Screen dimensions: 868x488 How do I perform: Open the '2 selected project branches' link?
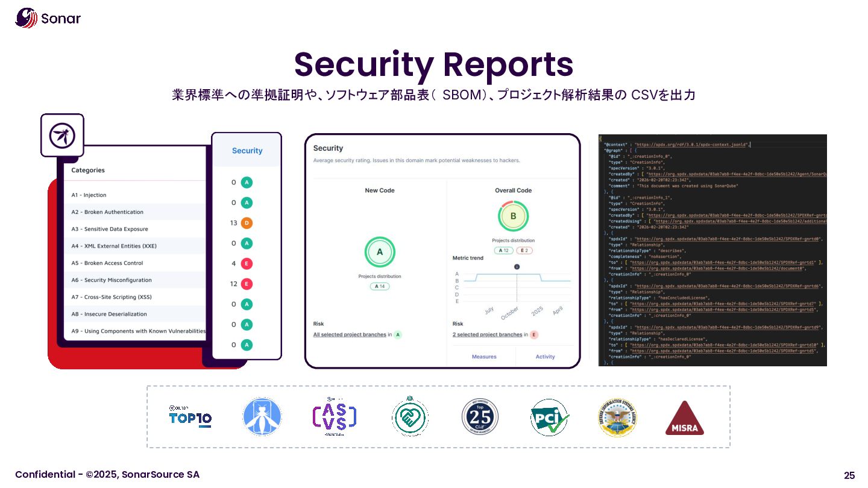click(x=488, y=334)
